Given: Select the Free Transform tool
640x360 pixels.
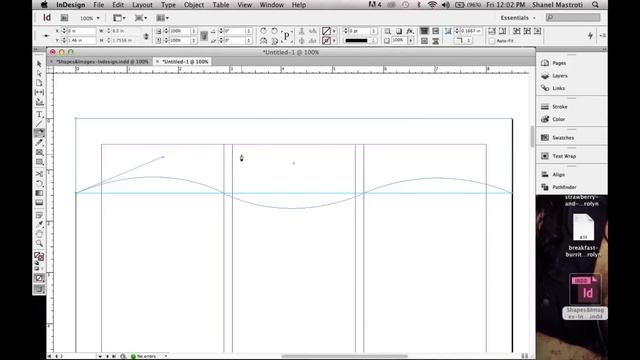Looking at the screenshot, I should pos(39,184).
